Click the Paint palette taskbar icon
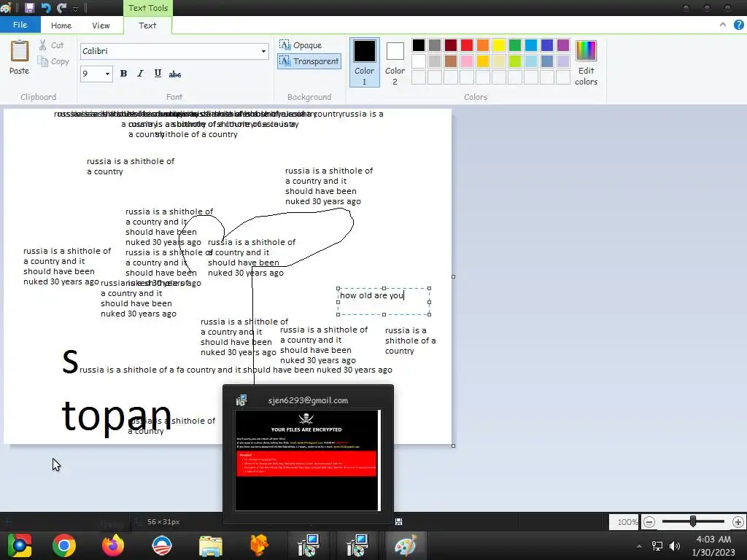Screen dimensions: 747x560 click(x=406, y=545)
